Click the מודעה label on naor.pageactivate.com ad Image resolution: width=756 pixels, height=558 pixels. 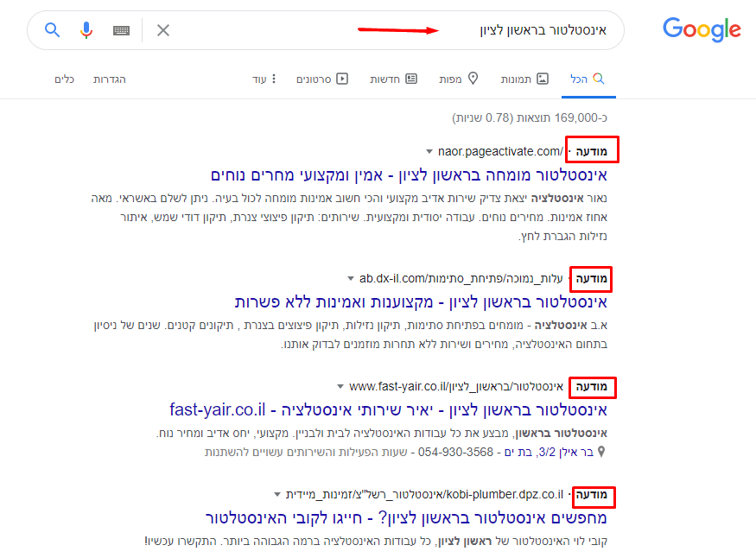coord(592,151)
